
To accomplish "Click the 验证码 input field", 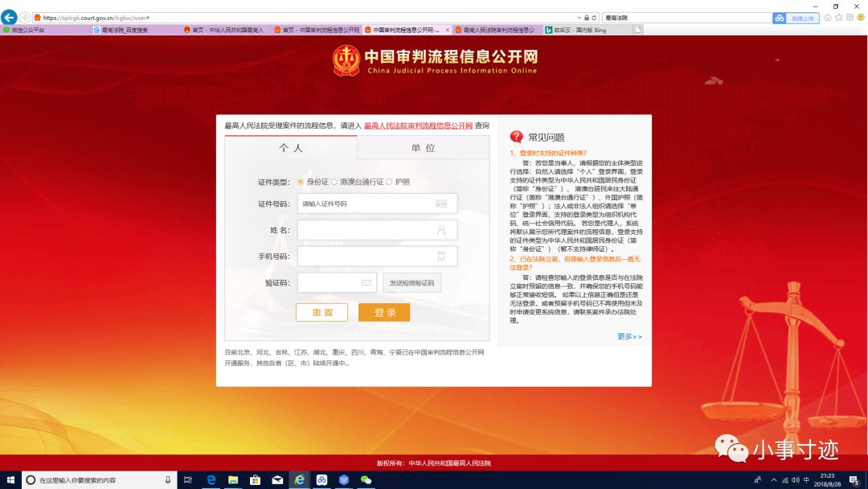I will 337,282.
